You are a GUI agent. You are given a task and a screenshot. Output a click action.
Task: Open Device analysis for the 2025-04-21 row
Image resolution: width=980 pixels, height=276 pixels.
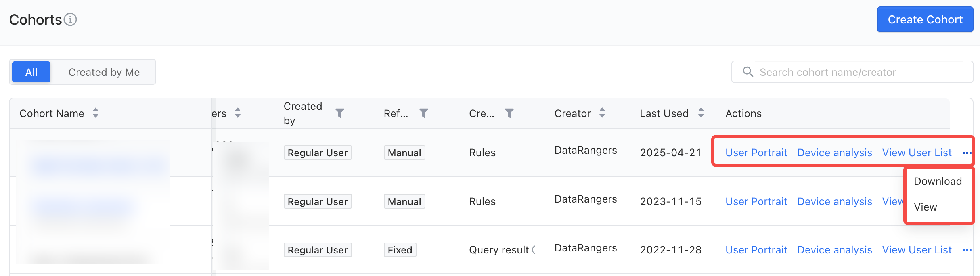(x=835, y=153)
